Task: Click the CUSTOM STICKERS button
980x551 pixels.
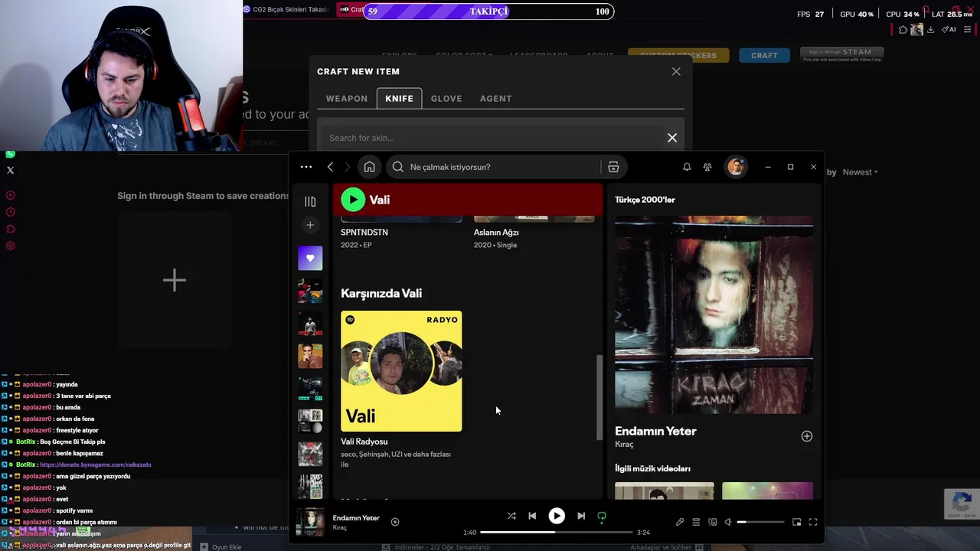Action: tap(678, 55)
